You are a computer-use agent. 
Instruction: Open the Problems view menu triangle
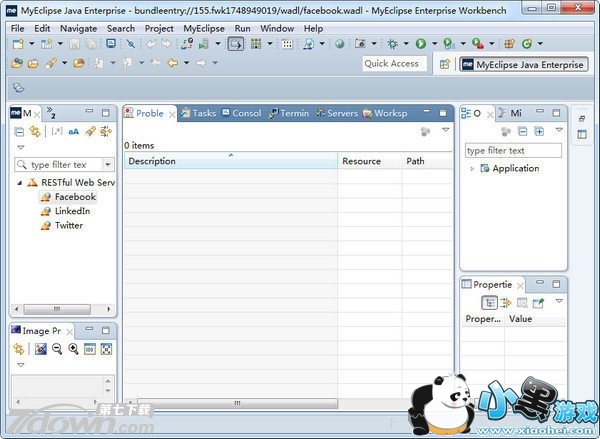point(445,130)
